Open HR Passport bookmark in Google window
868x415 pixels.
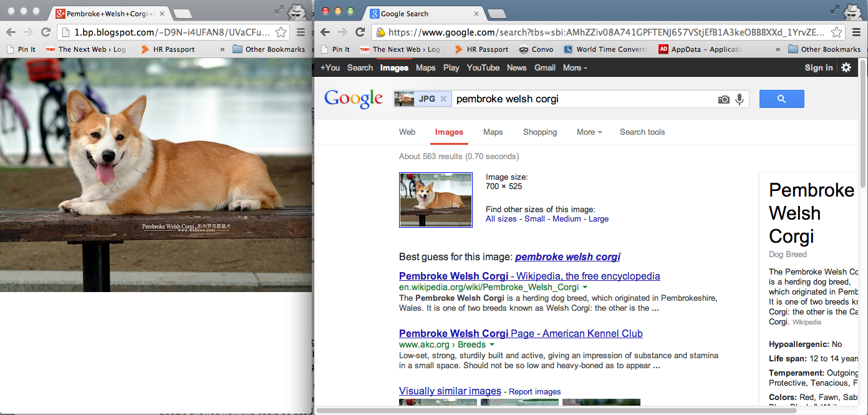[x=480, y=49]
